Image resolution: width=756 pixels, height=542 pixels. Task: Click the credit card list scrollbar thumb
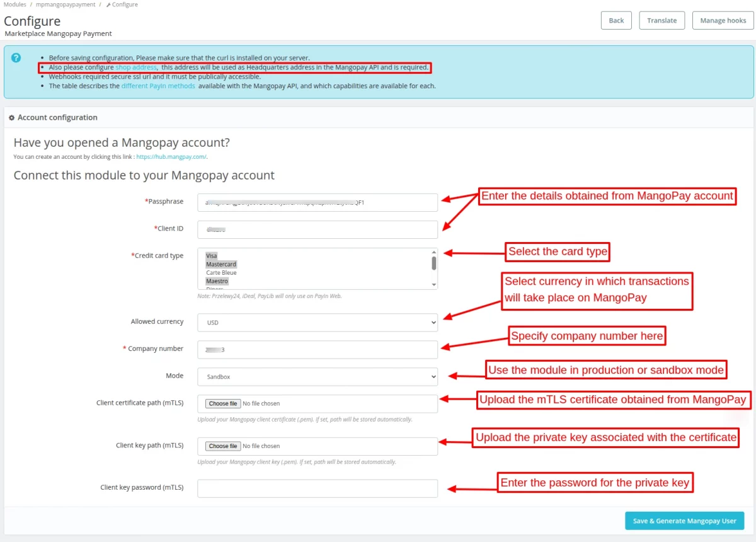[433, 263]
